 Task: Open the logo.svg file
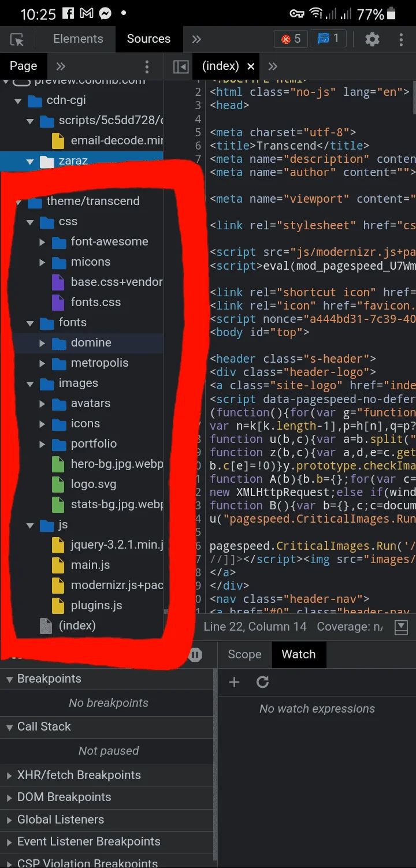pyautogui.click(x=84, y=485)
